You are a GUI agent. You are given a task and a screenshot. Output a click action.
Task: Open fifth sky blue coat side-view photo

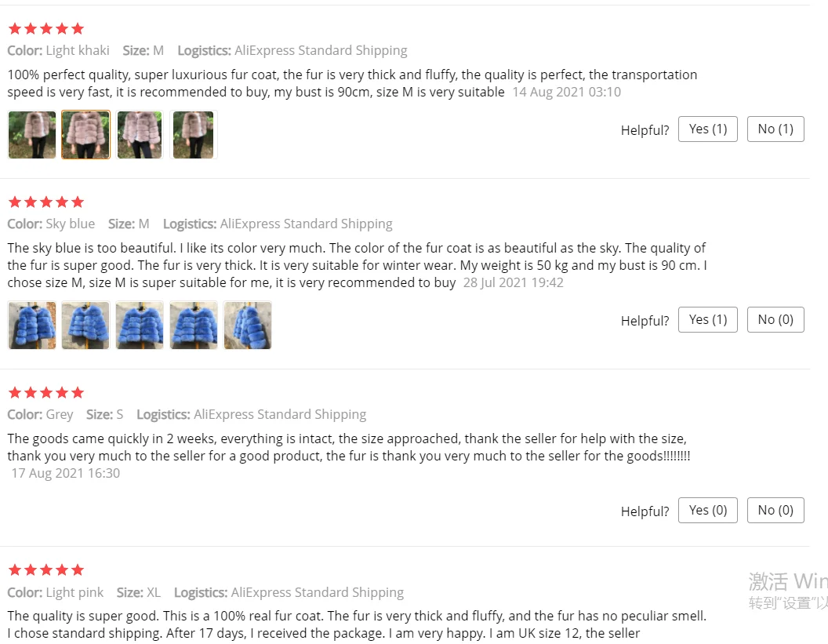coord(248,326)
